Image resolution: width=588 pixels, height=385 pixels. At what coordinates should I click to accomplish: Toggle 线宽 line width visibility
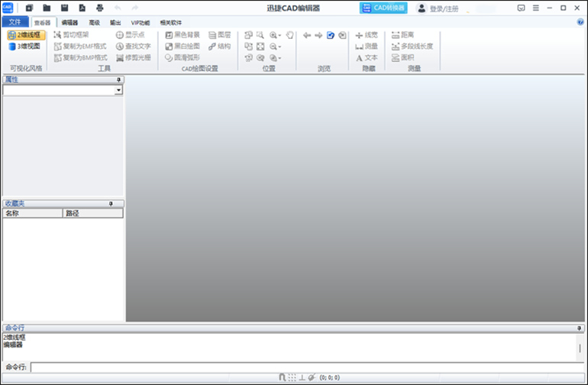(367, 35)
